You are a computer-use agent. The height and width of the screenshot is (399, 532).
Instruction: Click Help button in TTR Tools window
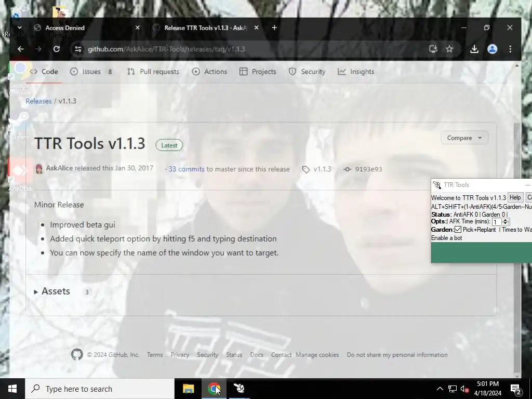click(515, 197)
